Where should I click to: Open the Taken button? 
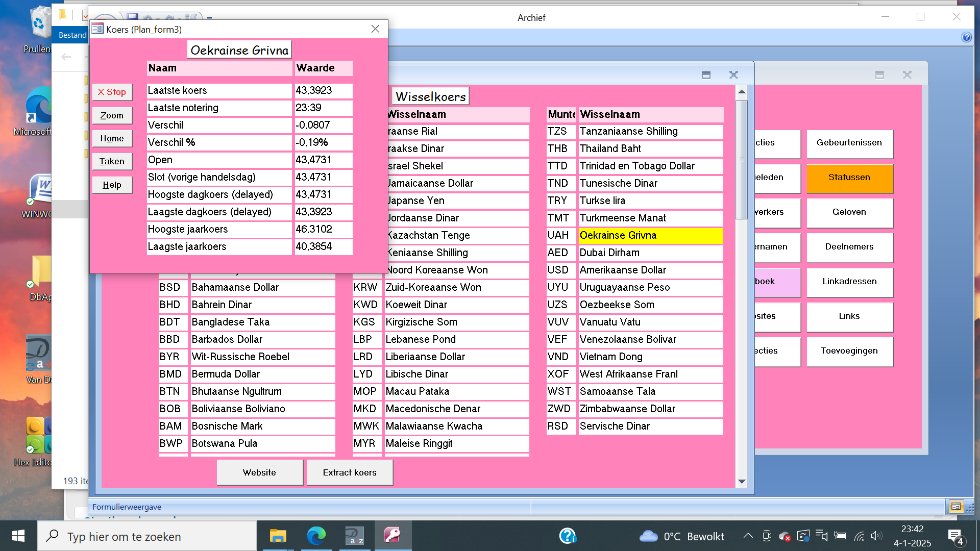[x=112, y=161]
